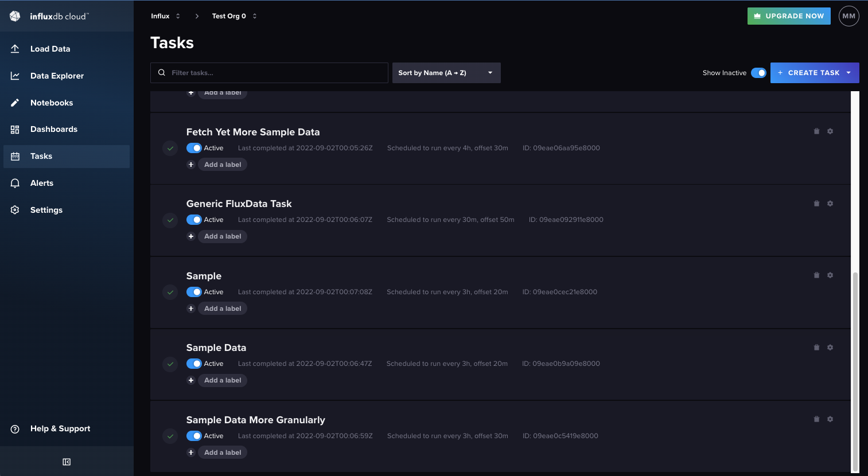Open the Load Data page
Screen dimensions: 868x476
click(x=49, y=49)
